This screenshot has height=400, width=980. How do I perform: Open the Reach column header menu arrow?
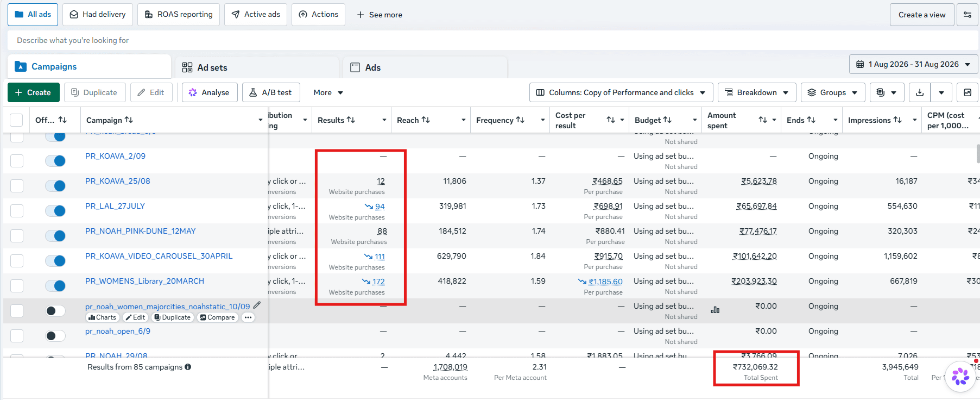(x=464, y=120)
